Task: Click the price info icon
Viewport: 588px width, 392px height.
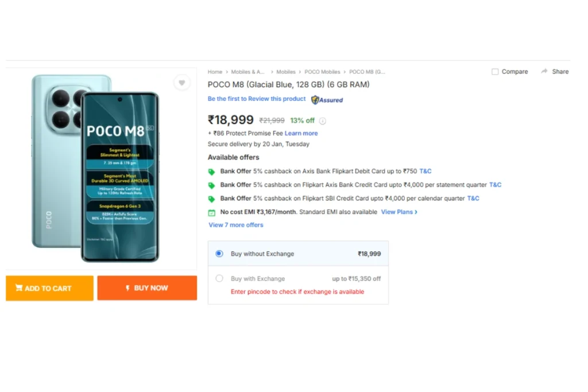Action: tap(323, 121)
